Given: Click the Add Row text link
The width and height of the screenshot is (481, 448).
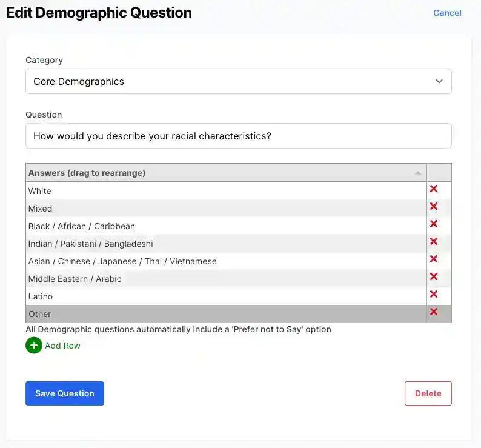Looking at the screenshot, I should coord(62,346).
